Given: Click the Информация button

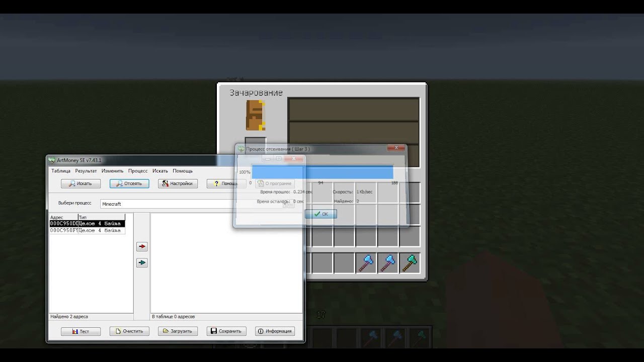Looking at the screenshot, I should point(275,331).
